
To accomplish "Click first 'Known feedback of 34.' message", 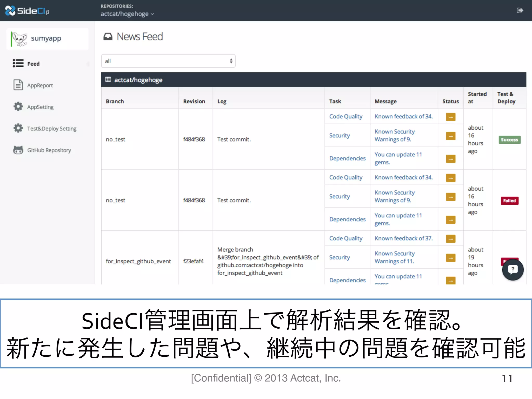I will pos(404,116).
